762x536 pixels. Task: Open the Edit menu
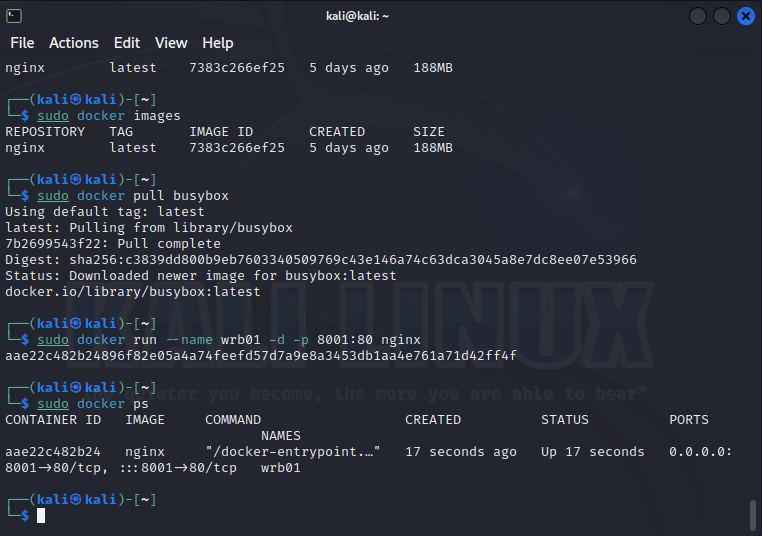127,43
